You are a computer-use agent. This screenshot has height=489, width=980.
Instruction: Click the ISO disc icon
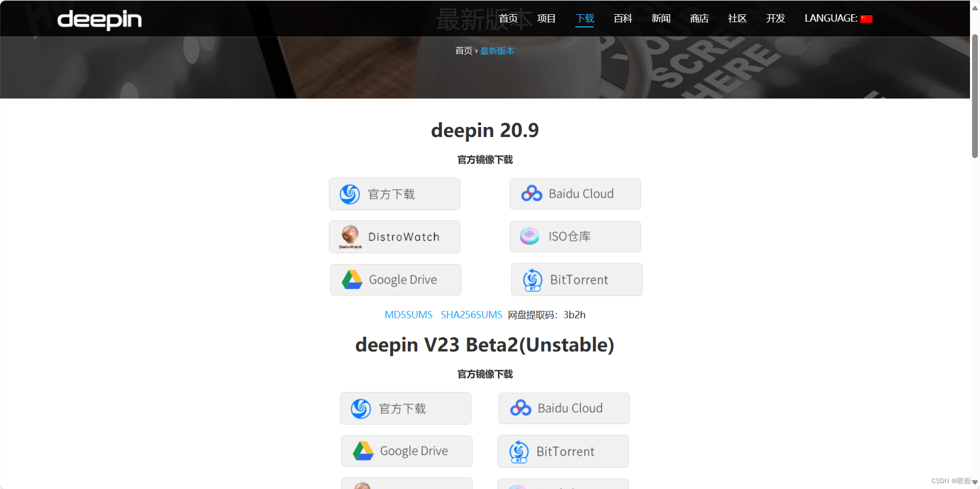coord(530,236)
